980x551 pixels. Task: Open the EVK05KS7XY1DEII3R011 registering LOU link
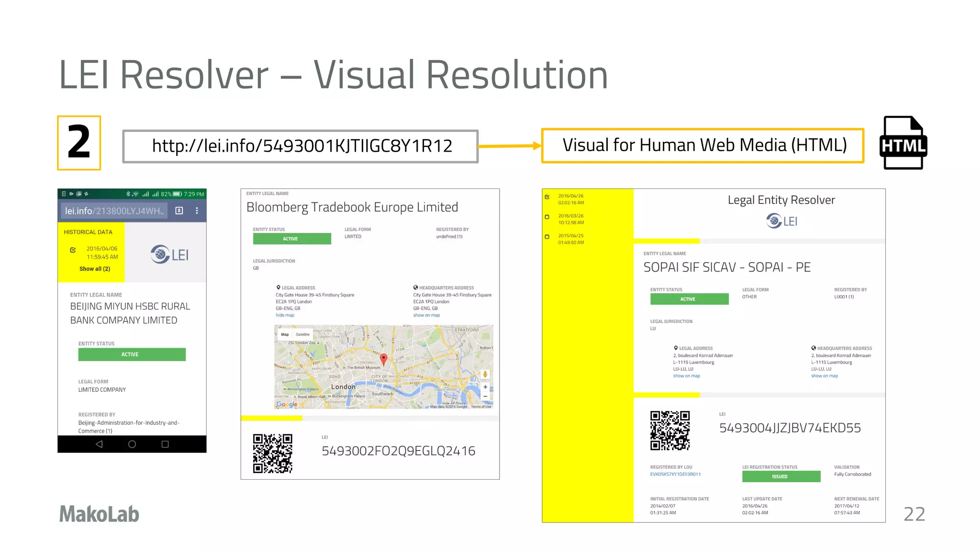(675, 474)
